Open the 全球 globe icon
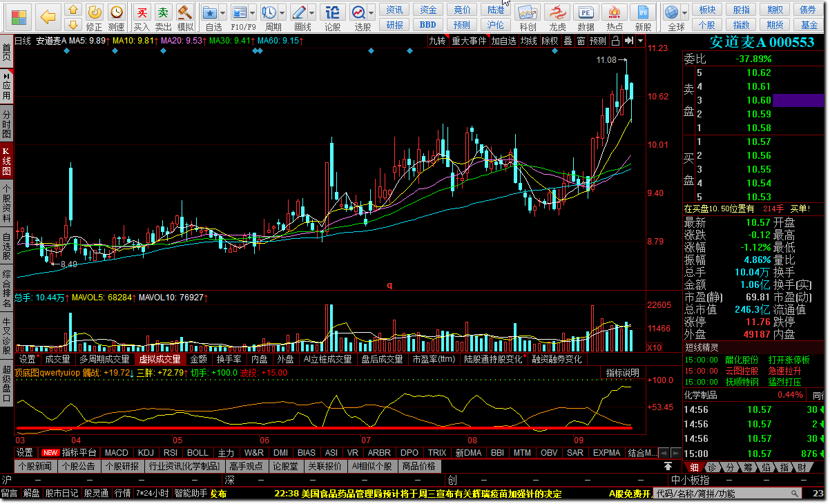830x504 pixels. 670,12
